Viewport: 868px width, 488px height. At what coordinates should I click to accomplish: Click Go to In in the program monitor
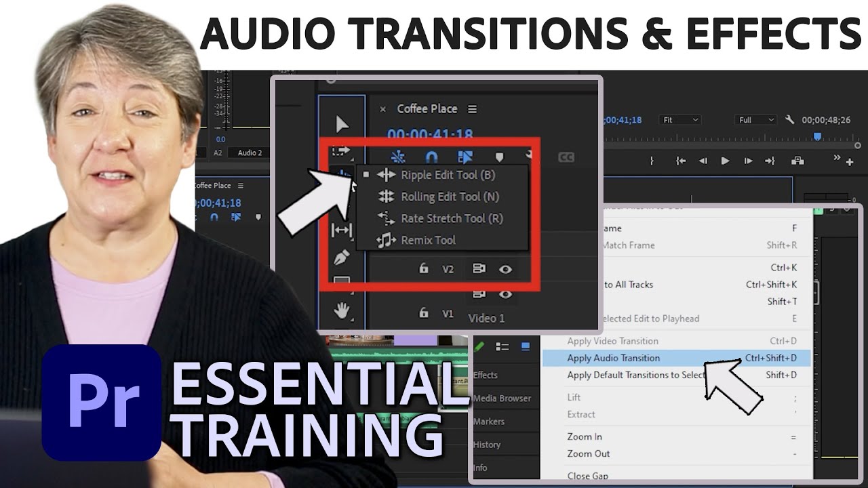coord(680,161)
